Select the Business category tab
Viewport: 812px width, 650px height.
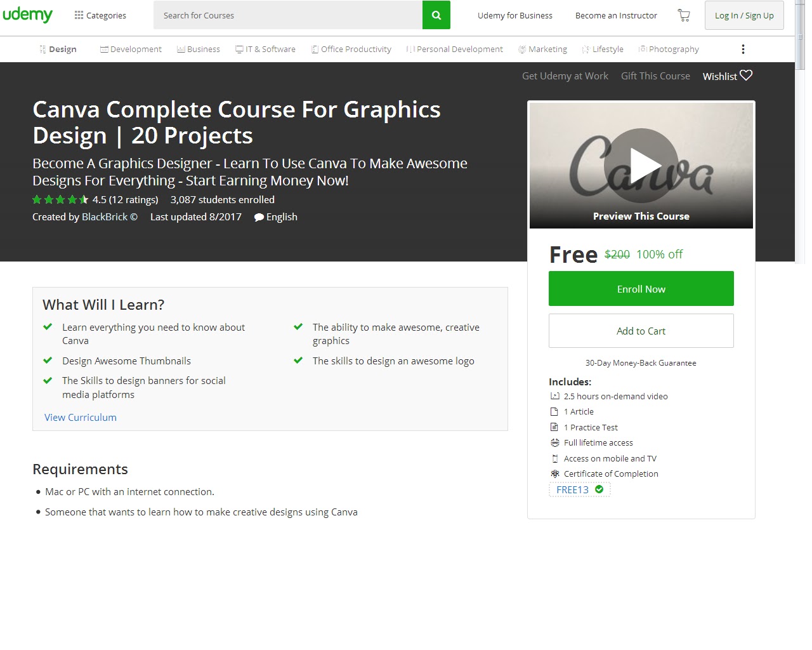[x=199, y=49]
